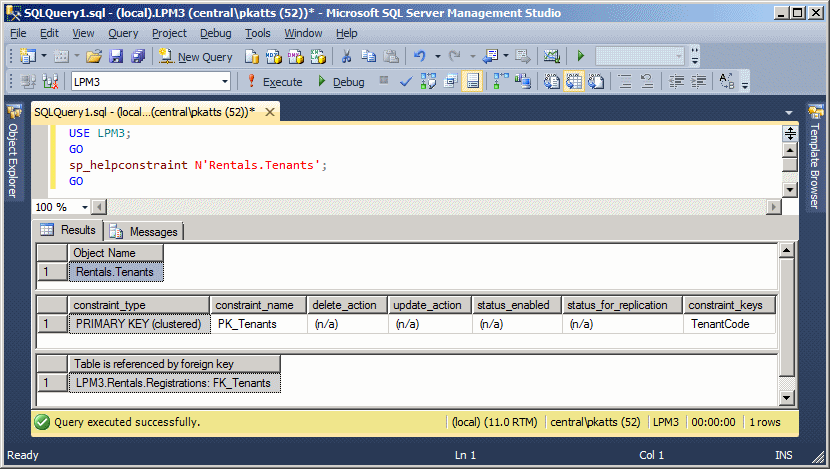Viewport: 830px width, 469px height.
Task: Open the Edit menu
Action: 49,33
